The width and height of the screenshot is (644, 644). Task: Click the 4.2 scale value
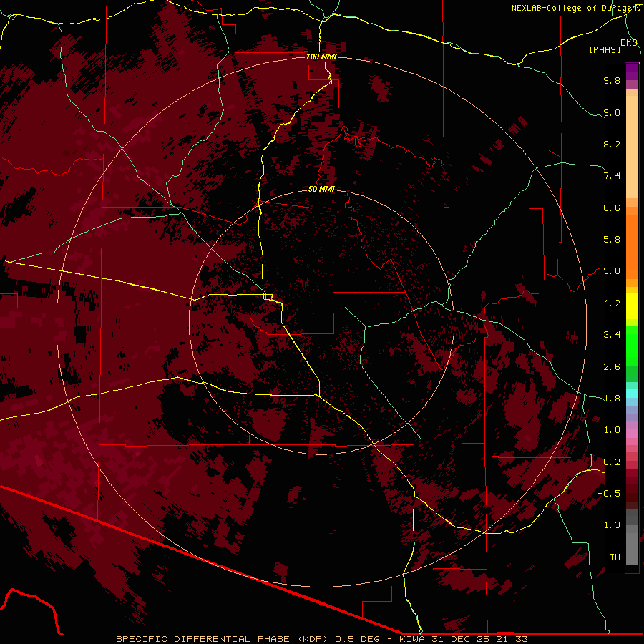(612, 303)
